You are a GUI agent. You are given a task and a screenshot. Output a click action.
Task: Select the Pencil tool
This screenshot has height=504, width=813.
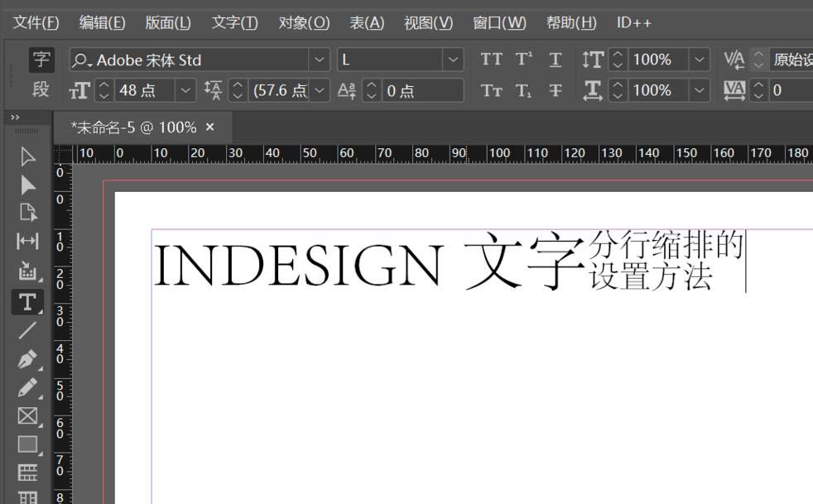[x=27, y=386]
